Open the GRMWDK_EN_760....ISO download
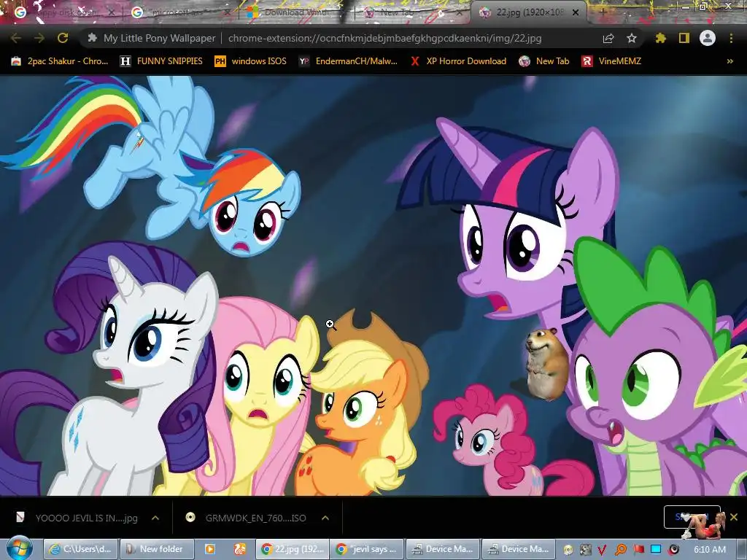This screenshot has width=747, height=560. point(248,518)
